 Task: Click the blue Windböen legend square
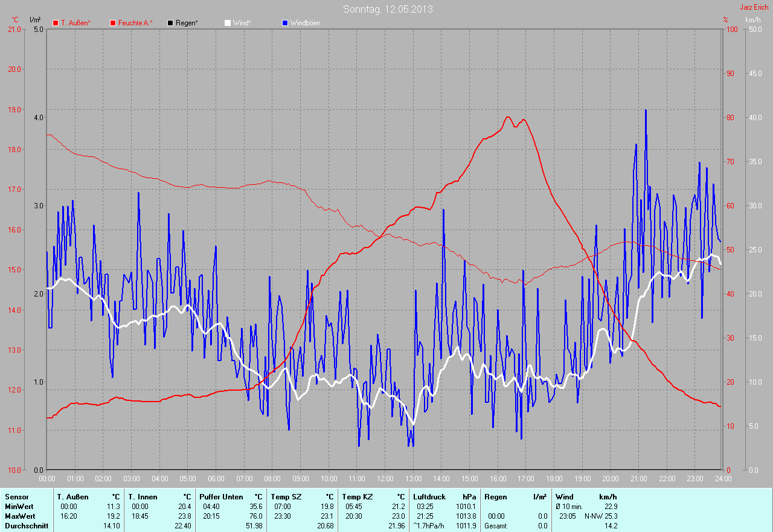(285, 23)
